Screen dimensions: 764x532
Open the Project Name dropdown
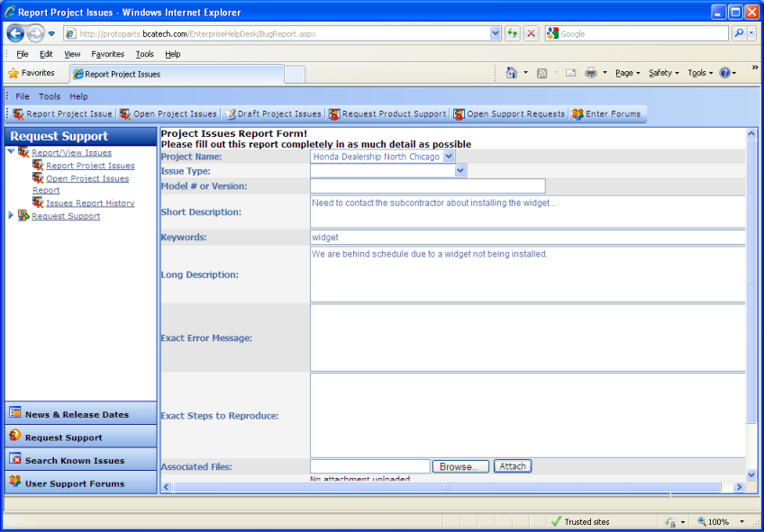coord(449,156)
